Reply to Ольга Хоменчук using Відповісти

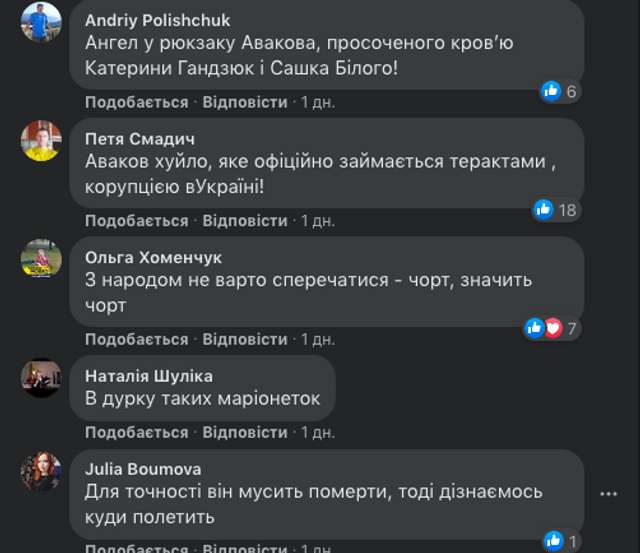tap(245, 339)
